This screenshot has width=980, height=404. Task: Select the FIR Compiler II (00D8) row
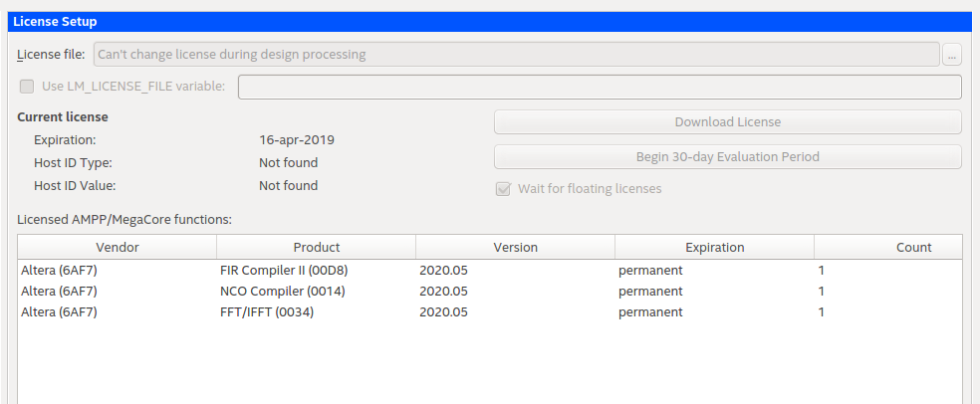pos(284,271)
